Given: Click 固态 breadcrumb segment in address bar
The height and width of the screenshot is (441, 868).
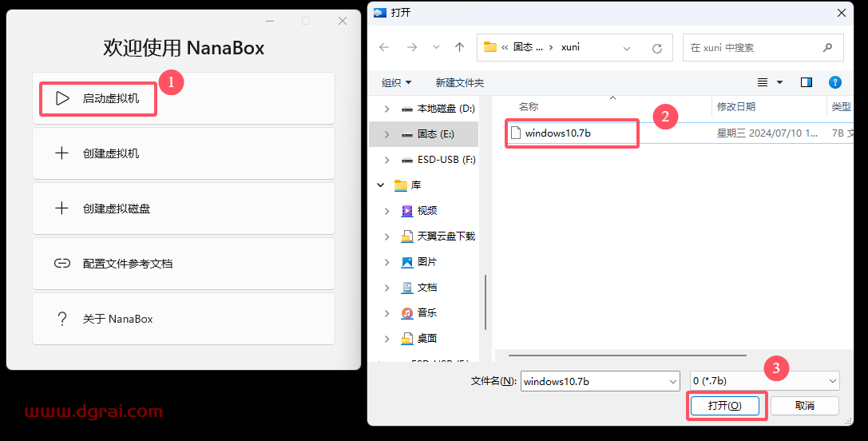Looking at the screenshot, I should click(x=528, y=47).
